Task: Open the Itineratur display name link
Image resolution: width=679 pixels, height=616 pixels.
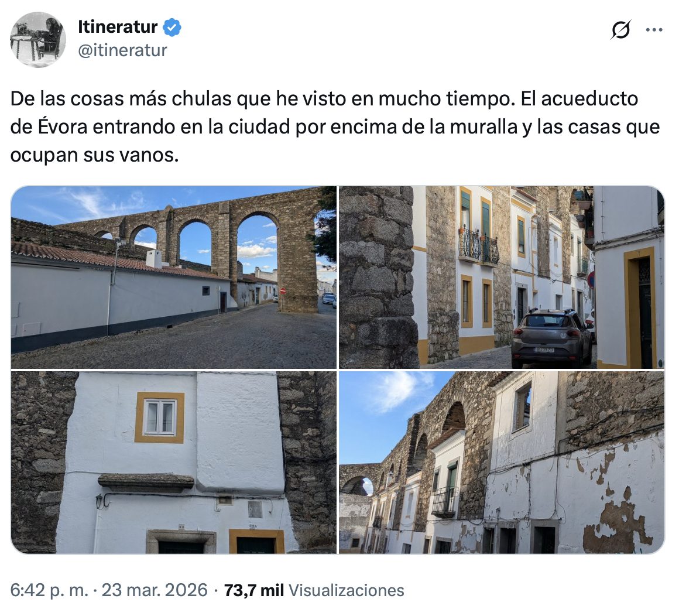Action: 117,27
